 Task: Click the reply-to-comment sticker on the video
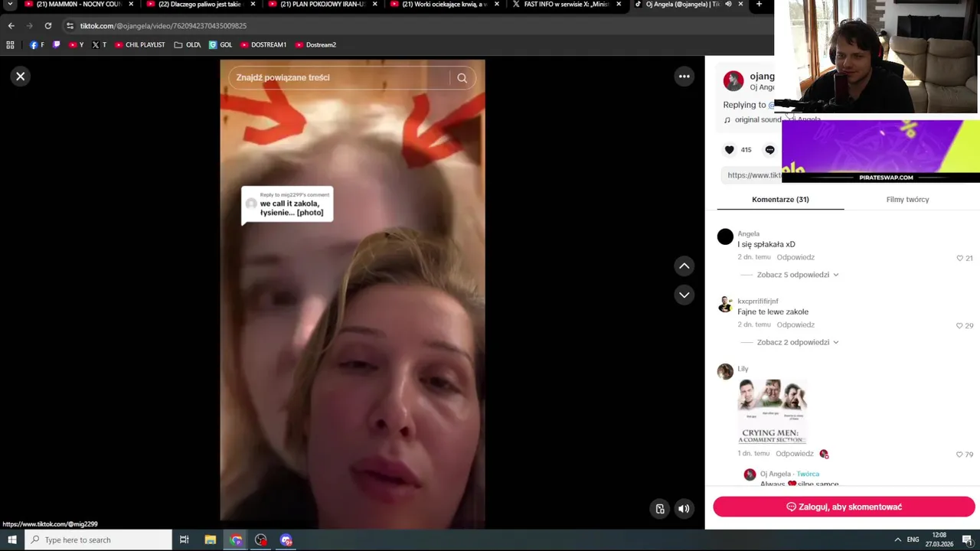[287, 205]
